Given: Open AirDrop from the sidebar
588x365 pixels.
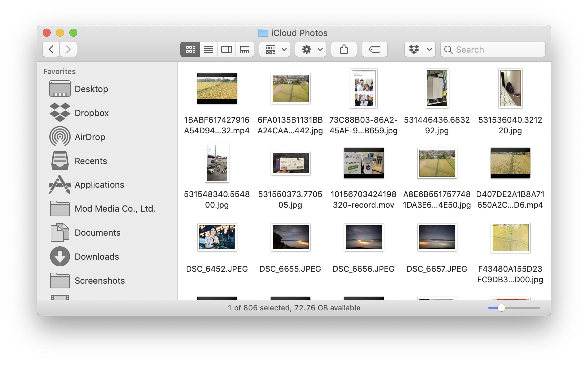Looking at the screenshot, I should click(x=89, y=137).
